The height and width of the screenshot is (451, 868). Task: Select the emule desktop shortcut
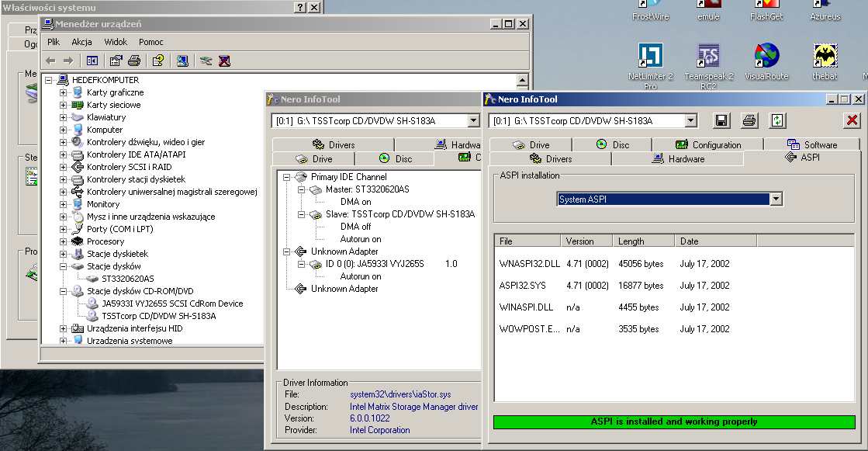(708, 11)
